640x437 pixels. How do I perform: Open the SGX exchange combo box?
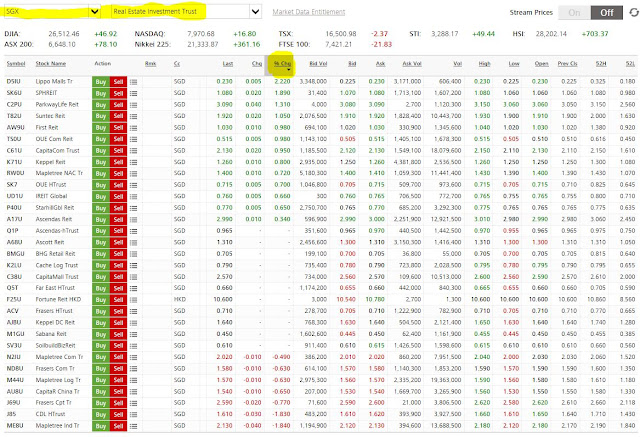(52, 11)
